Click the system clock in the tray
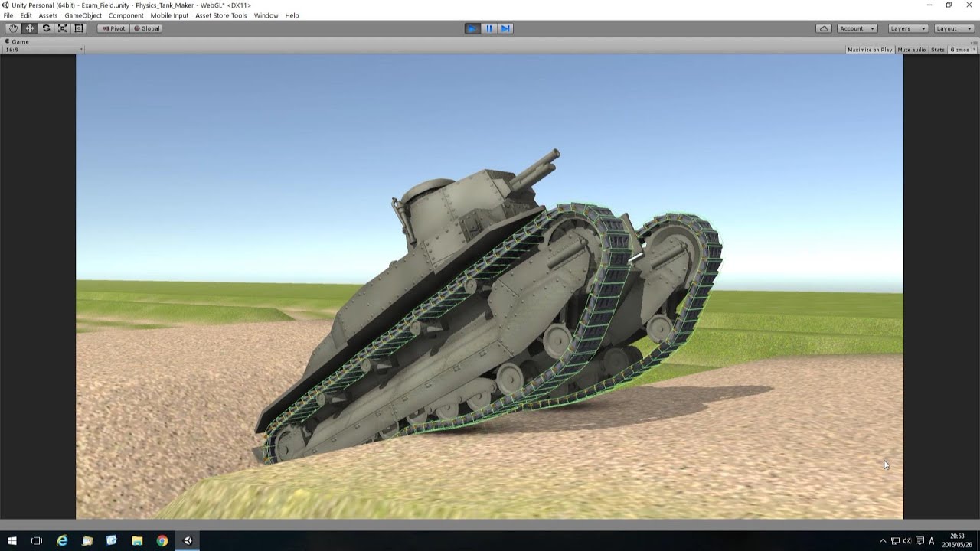The width and height of the screenshot is (980, 551). pos(958,540)
